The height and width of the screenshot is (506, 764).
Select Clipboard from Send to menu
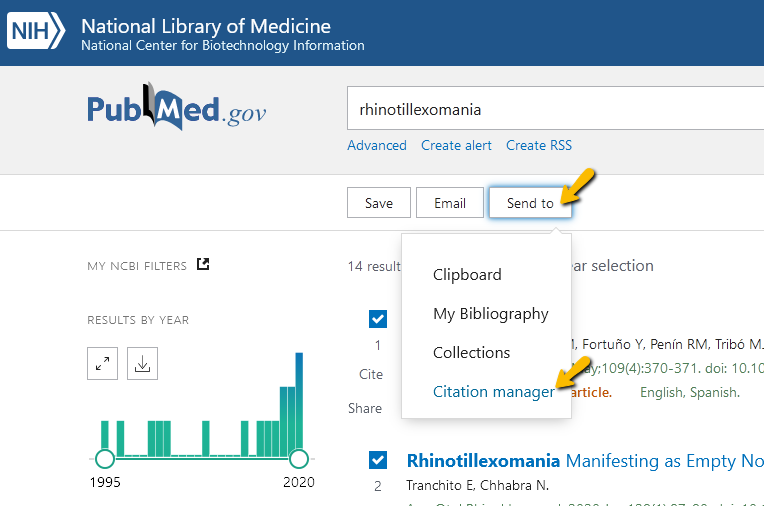(467, 274)
